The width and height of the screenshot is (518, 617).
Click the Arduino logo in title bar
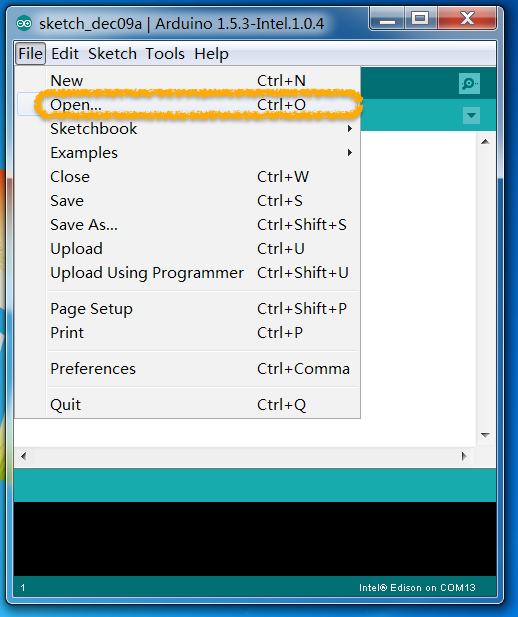(x=24, y=24)
